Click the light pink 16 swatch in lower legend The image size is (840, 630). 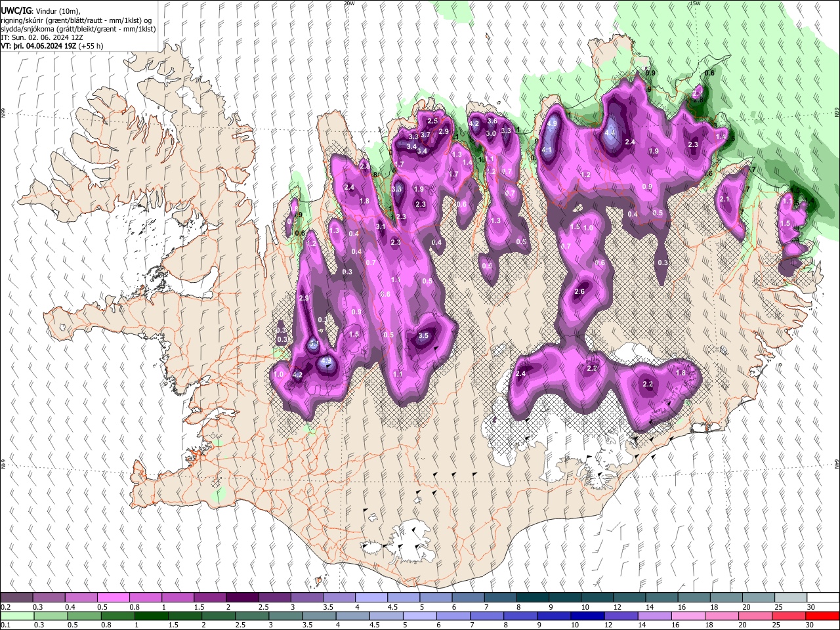[x=688, y=616]
